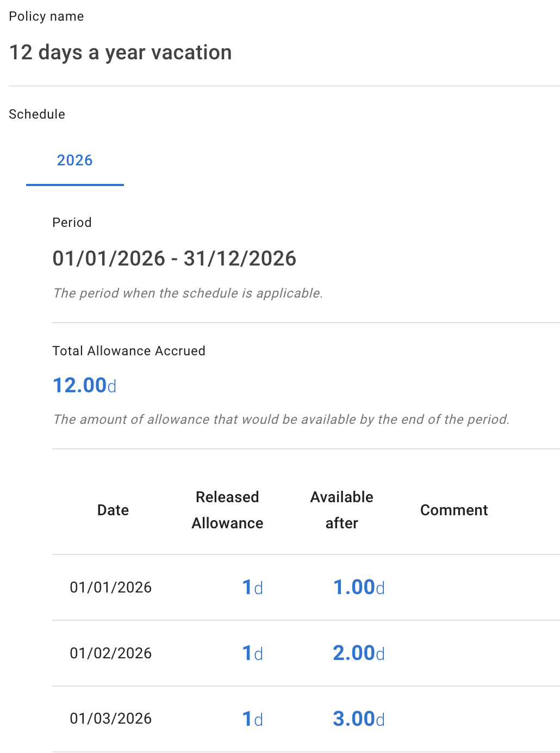Image resolution: width=560 pixels, height=753 pixels.
Task: Click the 01/02/2026 table row
Action: click(x=111, y=653)
